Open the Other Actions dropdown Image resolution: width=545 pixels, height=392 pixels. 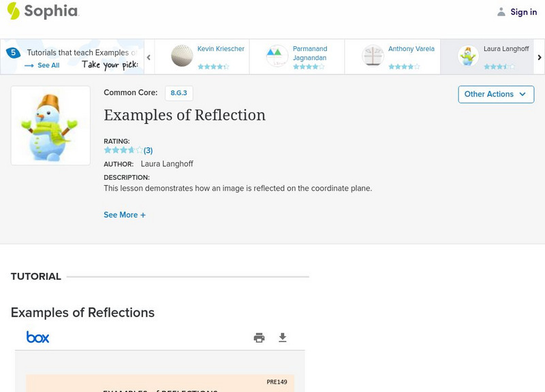[495, 94]
